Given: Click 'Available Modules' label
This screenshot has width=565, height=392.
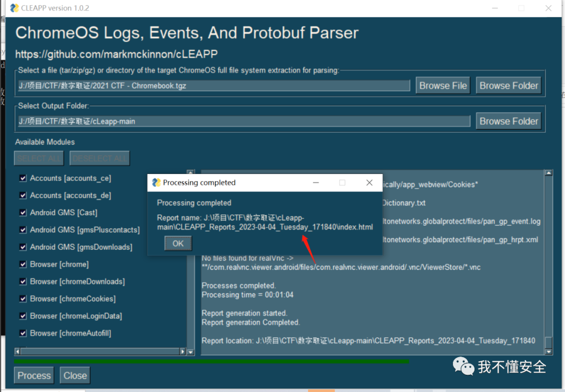Looking at the screenshot, I should coord(45,142).
